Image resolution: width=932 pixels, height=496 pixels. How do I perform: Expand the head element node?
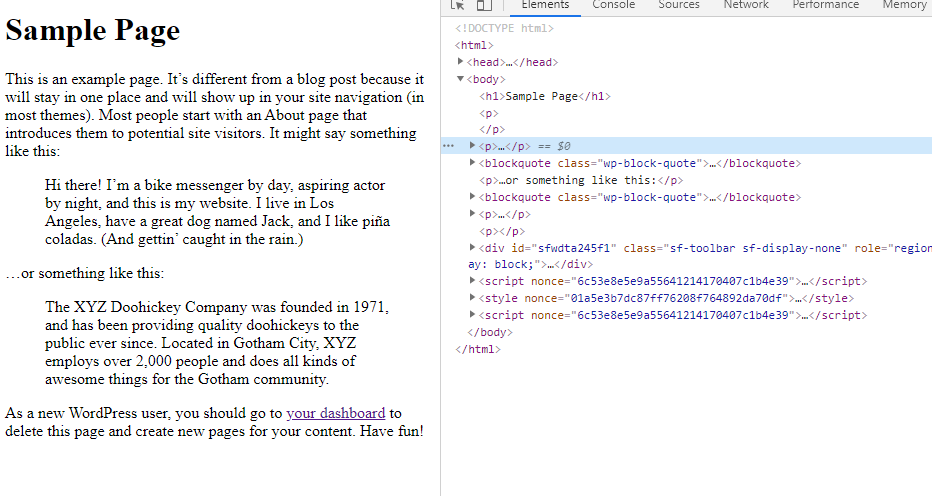[x=460, y=61]
